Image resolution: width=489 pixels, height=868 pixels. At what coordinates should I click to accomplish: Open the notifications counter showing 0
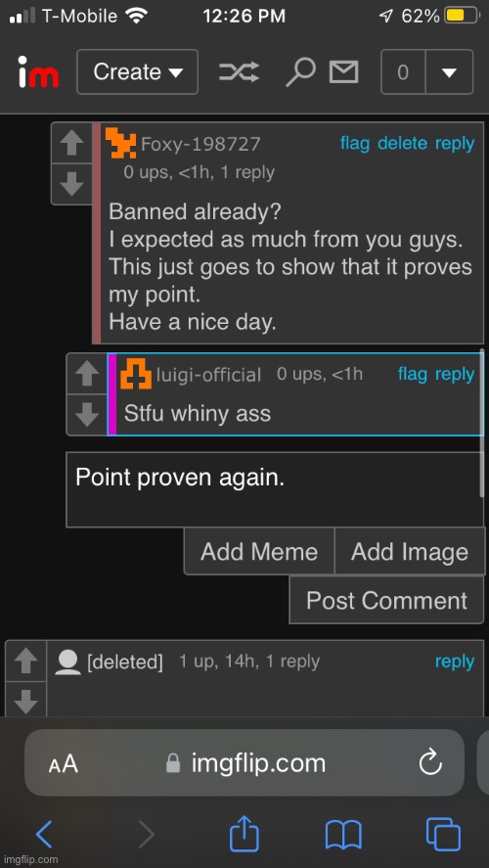[x=403, y=72]
